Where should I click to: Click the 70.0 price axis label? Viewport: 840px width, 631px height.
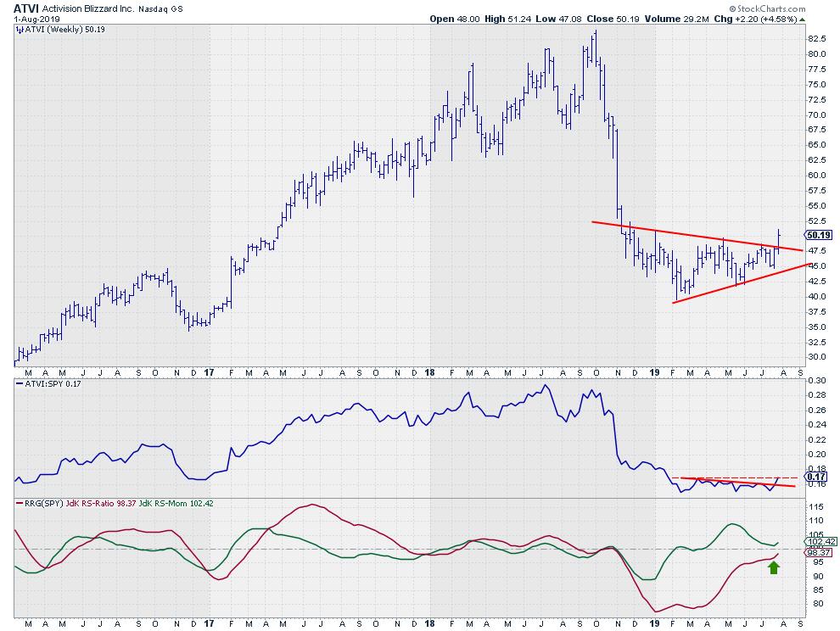(816, 114)
